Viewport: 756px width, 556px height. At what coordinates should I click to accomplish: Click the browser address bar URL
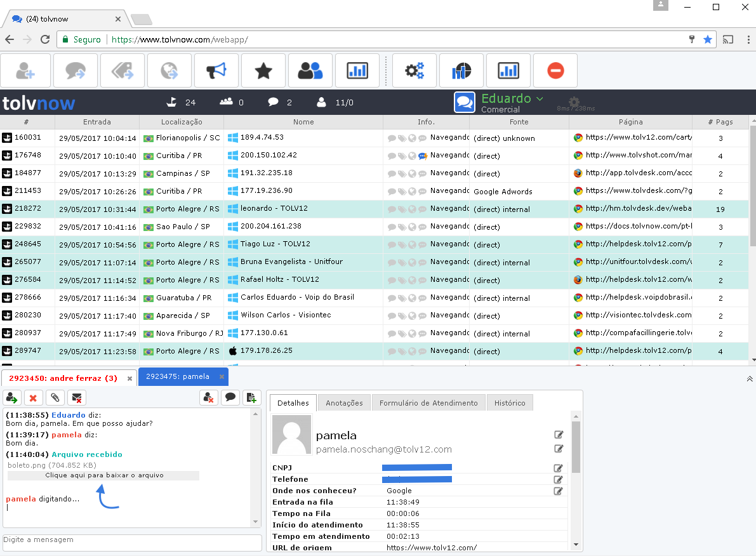180,39
